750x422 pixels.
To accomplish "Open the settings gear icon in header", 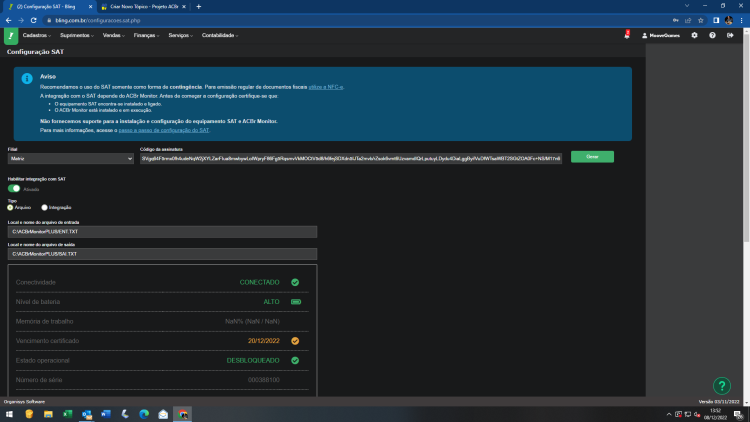I will point(695,35).
